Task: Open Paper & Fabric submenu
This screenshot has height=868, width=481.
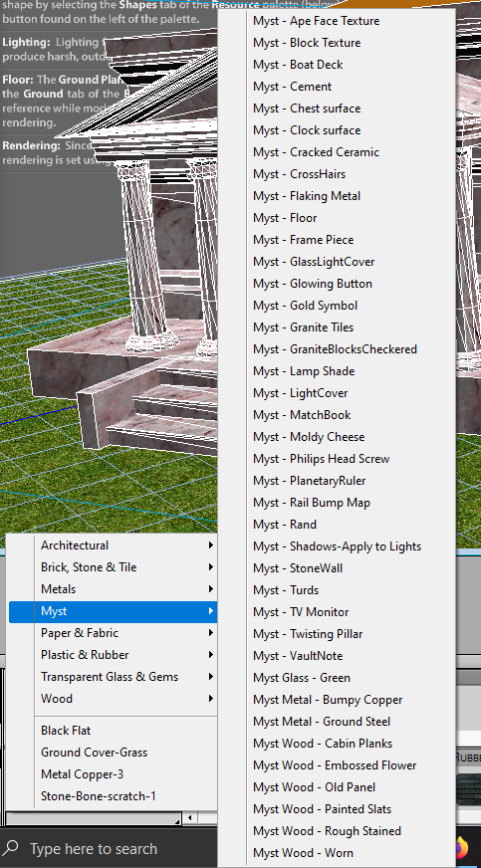Action: pyautogui.click(x=113, y=633)
